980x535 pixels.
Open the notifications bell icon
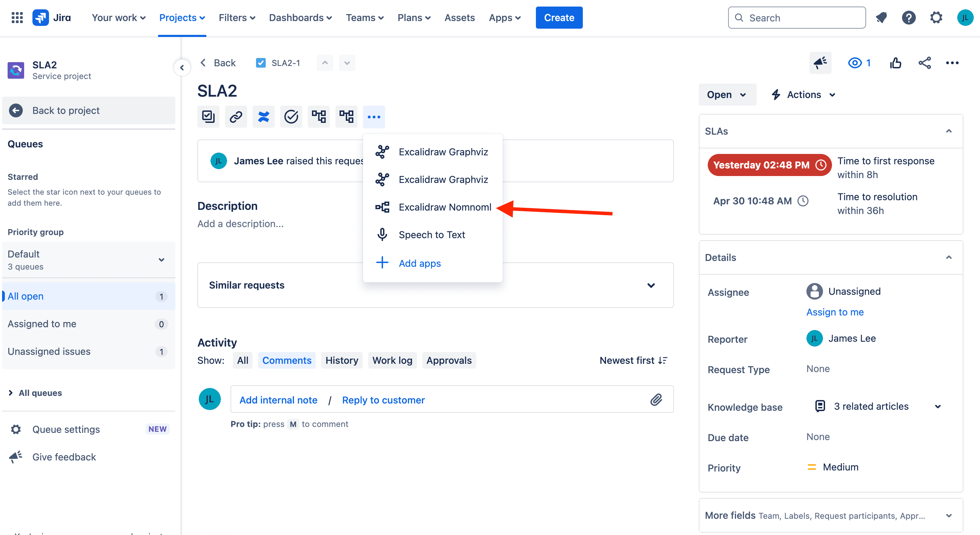click(881, 18)
